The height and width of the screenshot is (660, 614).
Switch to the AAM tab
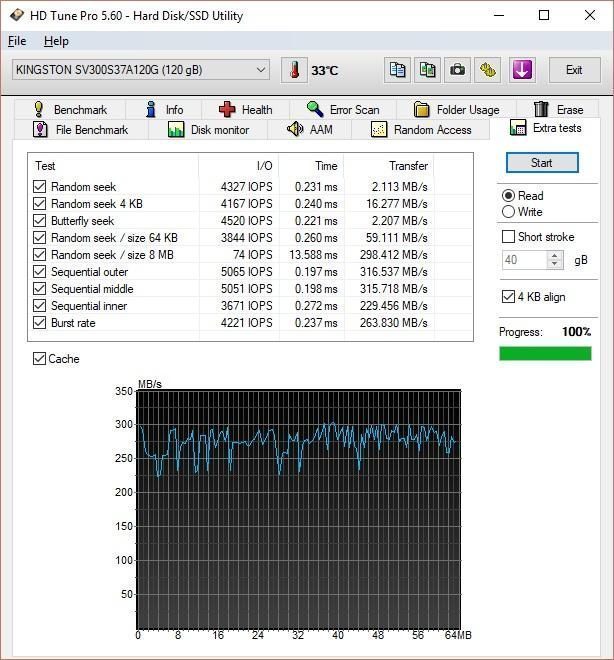(x=309, y=130)
